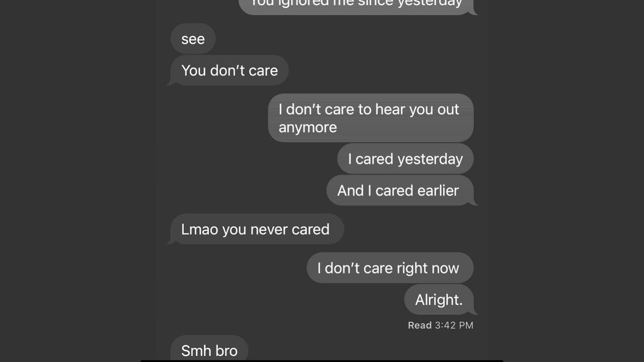
Task: Click the word "anymore" in the long reply
Action: coord(307,127)
